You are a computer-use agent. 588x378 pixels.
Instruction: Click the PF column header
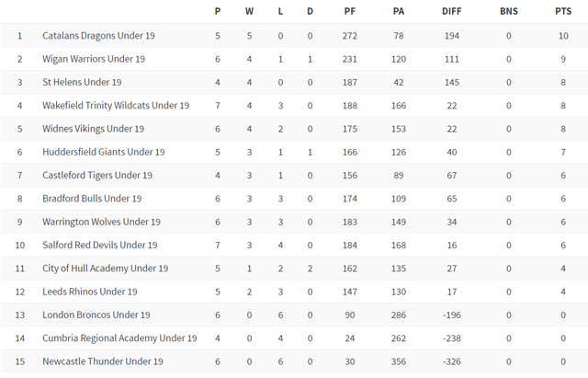[349, 11]
